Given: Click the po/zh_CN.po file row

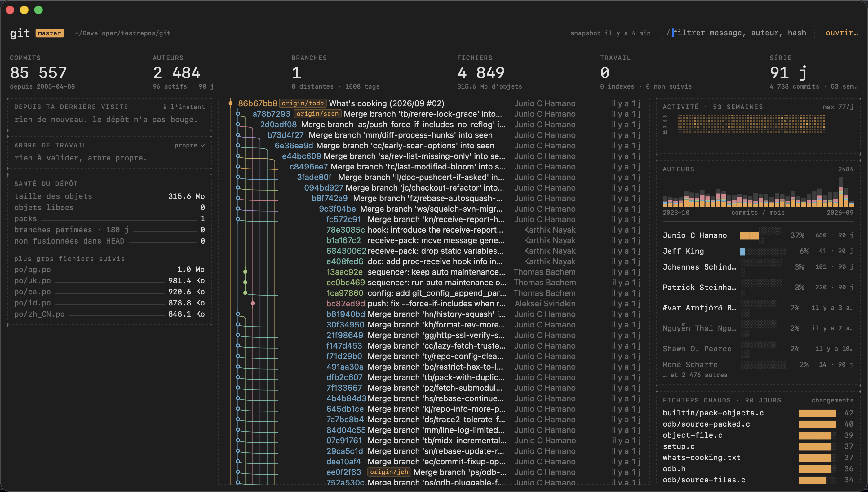Looking at the screenshot, I should [x=109, y=314].
